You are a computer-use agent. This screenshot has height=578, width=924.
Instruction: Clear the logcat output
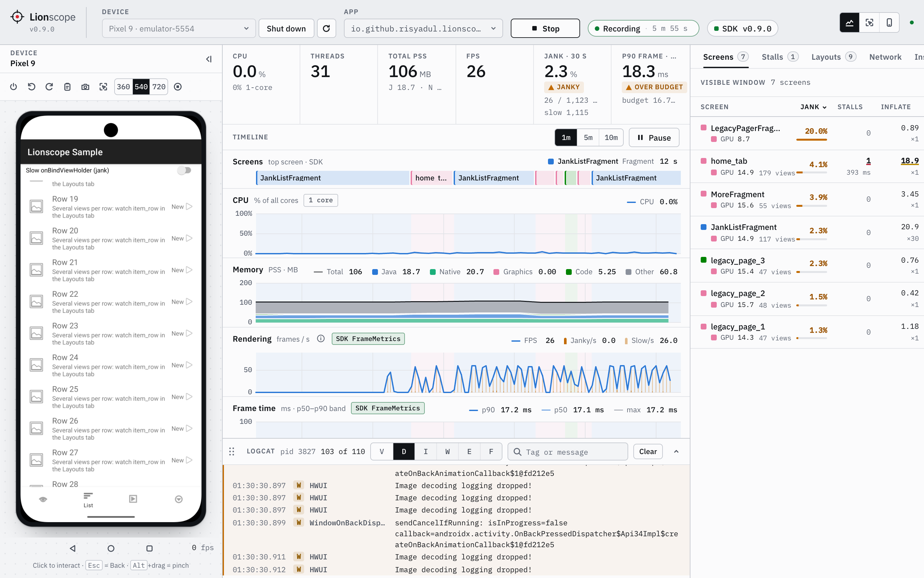648,451
